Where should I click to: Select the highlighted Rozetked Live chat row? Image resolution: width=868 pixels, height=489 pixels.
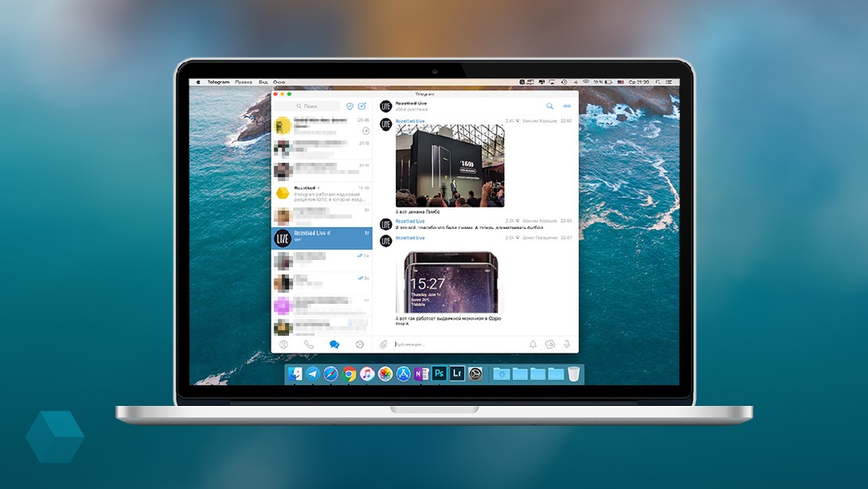click(322, 238)
